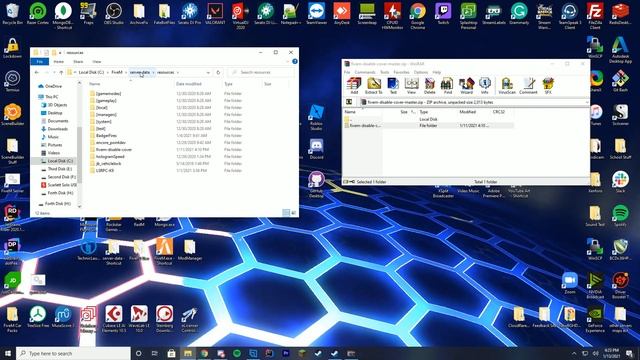
Task: Click FiveM in the Explorer breadcrumb path
Action: pos(117,72)
